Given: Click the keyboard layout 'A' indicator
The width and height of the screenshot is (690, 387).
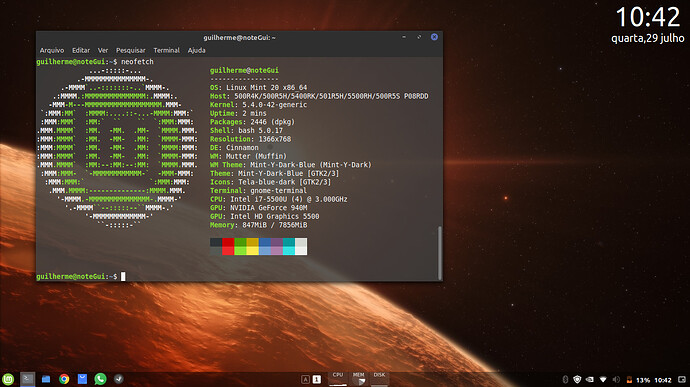Looking at the screenshot, I should point(305,380).
